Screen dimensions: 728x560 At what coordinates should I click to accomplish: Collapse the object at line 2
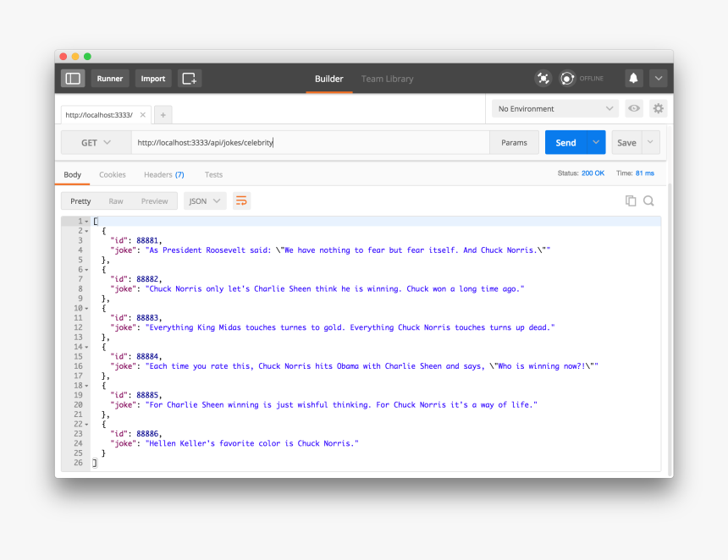point(86,231)
